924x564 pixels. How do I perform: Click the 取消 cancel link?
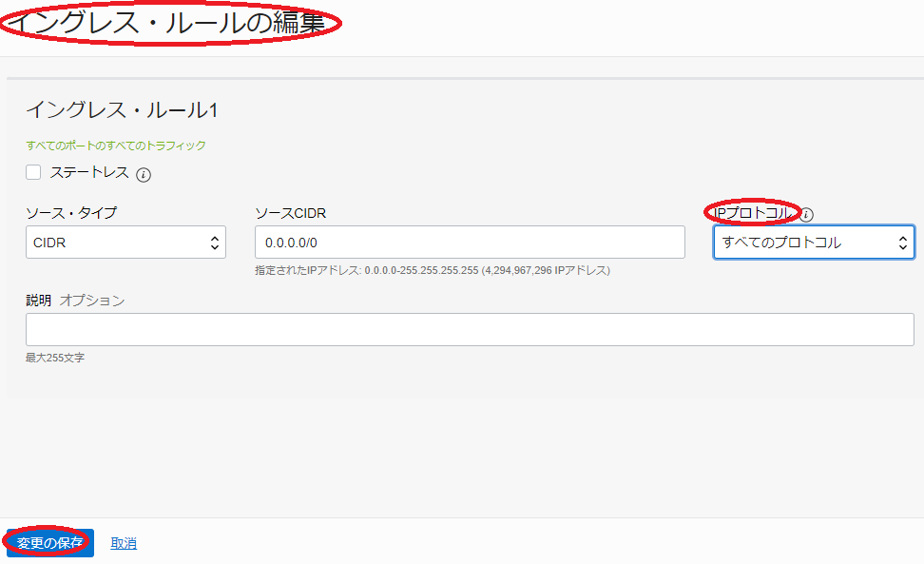pos(124,543)
